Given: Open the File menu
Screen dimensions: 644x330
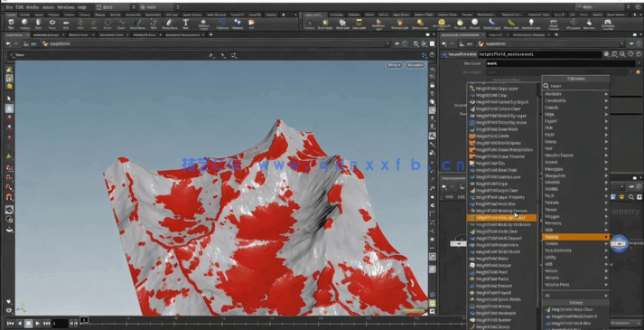Looking at the screenshot, I should tap(9, 7).
